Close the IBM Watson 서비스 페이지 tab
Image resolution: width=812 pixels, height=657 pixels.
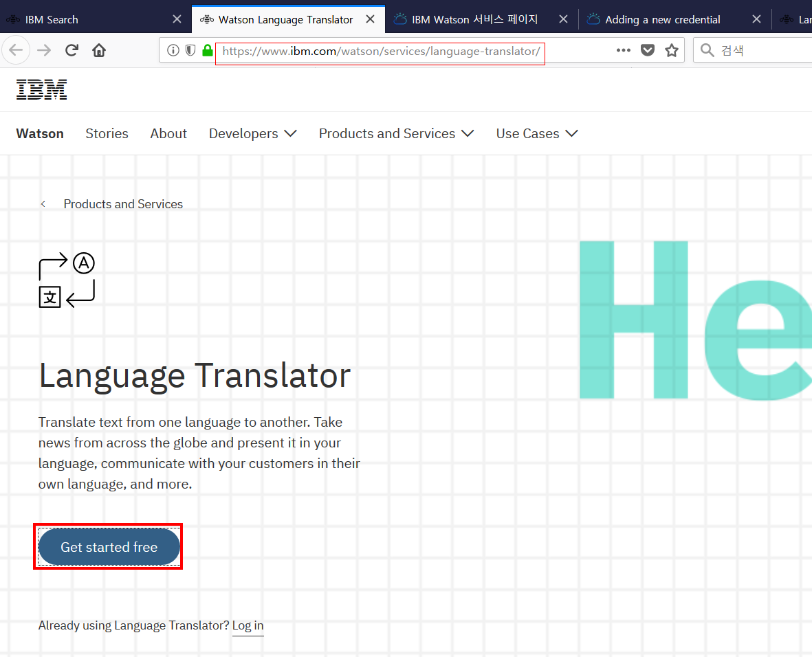pyautogui.click(x=563, y=19)
